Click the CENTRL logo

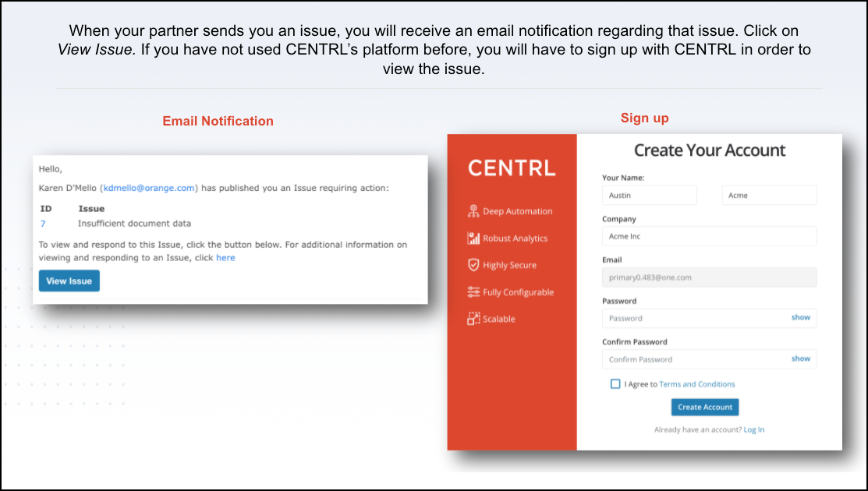coord(512,168)
